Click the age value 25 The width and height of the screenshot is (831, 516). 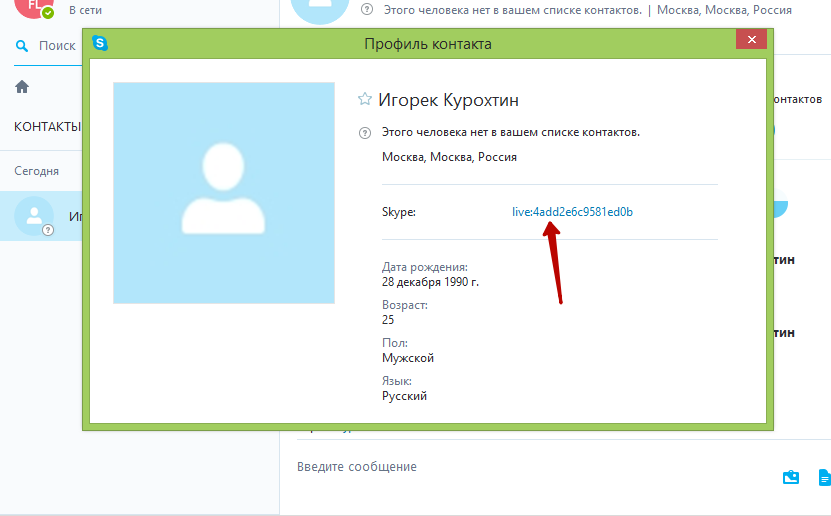[x=388, y=320]
